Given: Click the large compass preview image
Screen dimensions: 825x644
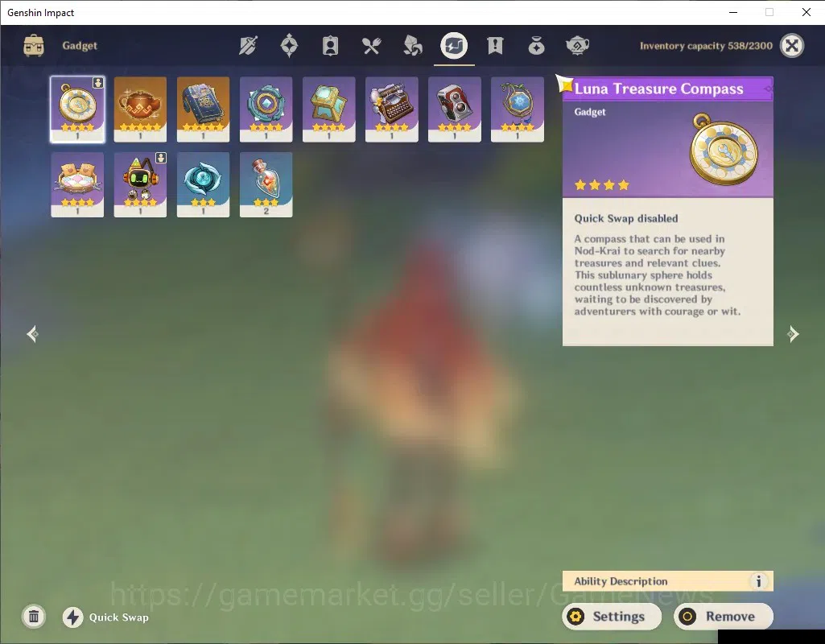Looking at the screenshot, I should point(724,150).
